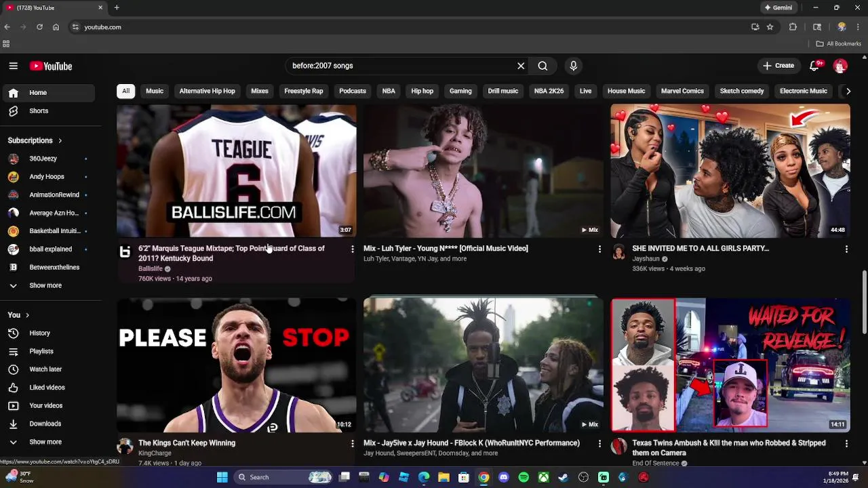Open Your videos in the sidebar

[x=48, y=405]
